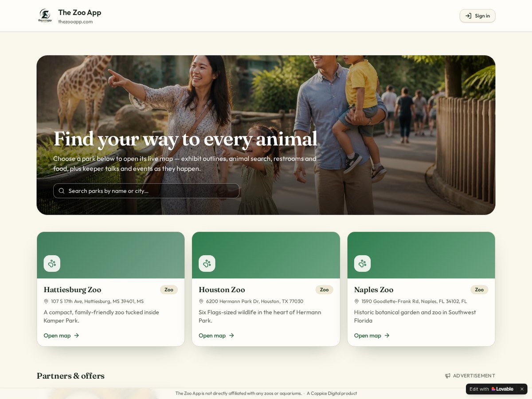
Task: Click the Lovable heart logo icon
Action: (x=493, y=389)
